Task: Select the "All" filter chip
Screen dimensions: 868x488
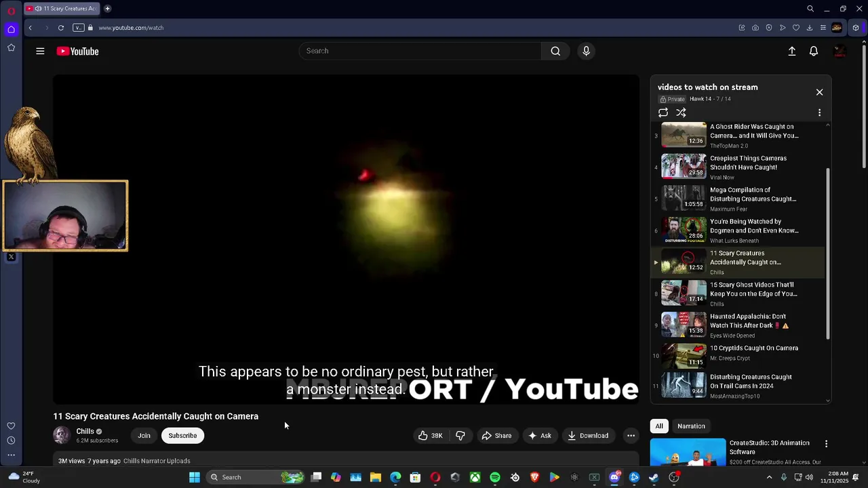Action: pos(659,426)
